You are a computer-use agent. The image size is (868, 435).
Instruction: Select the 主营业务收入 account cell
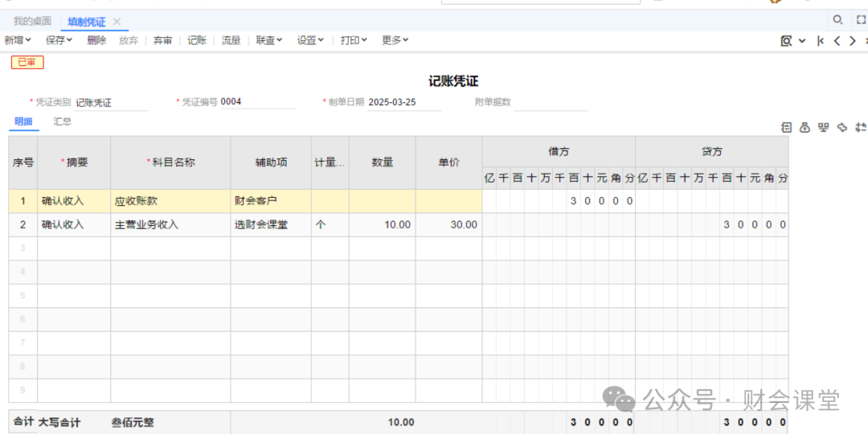[170, 225]
